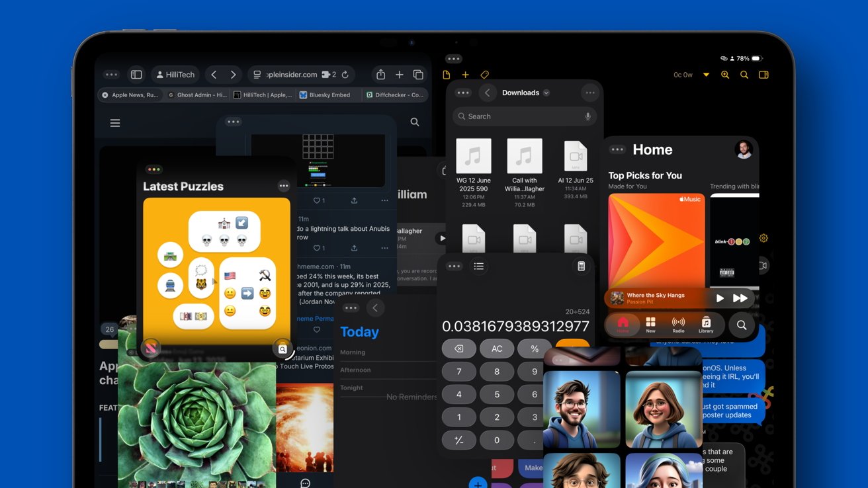Viewport: 868px width, 488px height.
Task: Open Safari share sheet
Action: [x=380, y=75]
